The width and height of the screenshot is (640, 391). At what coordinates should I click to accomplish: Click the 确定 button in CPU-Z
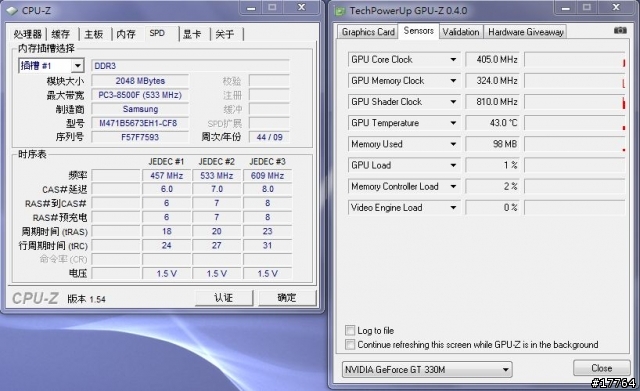[x=287, y=298]
